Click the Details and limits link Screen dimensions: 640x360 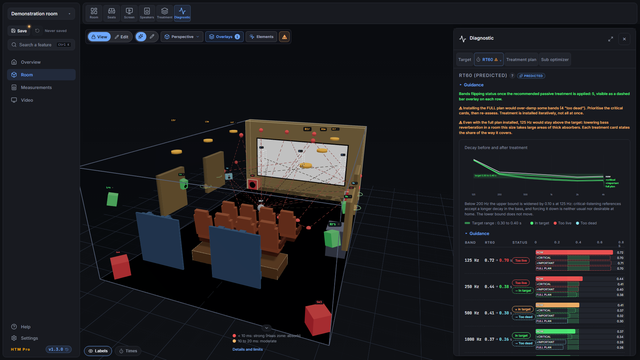pyautogui.click(x=248, y=349)
